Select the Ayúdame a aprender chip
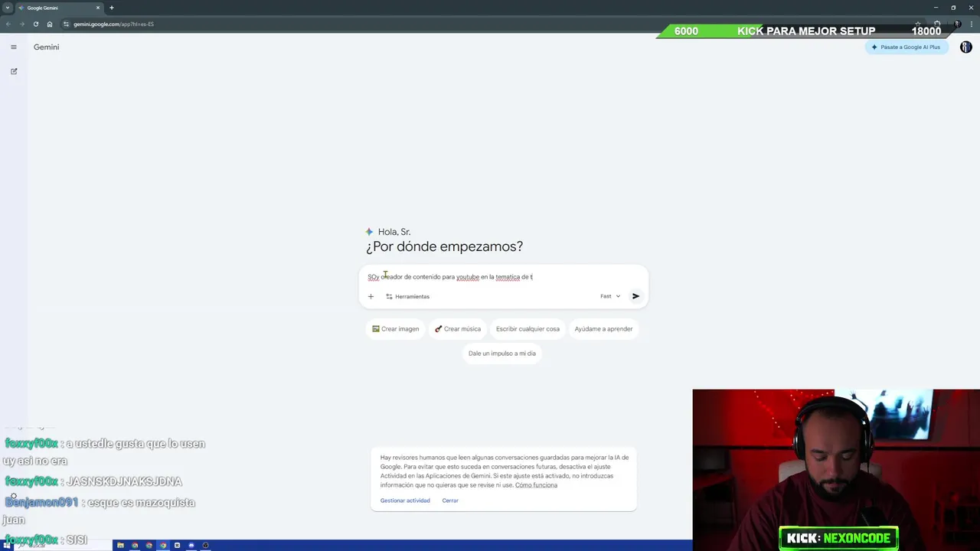This screenshot has height=551, width=980. pyautogui.click(x=603, y=329)
